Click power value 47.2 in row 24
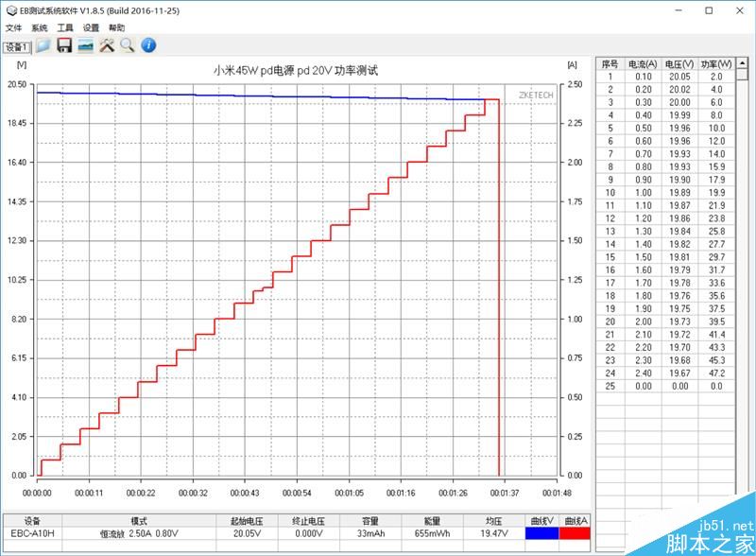This screenshot has height=556, width=756. pyautogui.click(x=716, y=374)
